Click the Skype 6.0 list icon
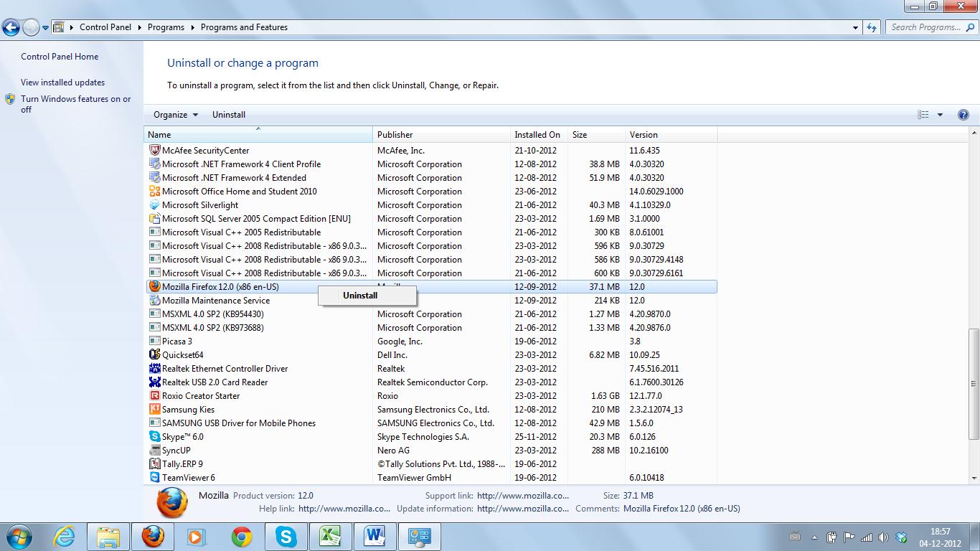 pos(154,437)
